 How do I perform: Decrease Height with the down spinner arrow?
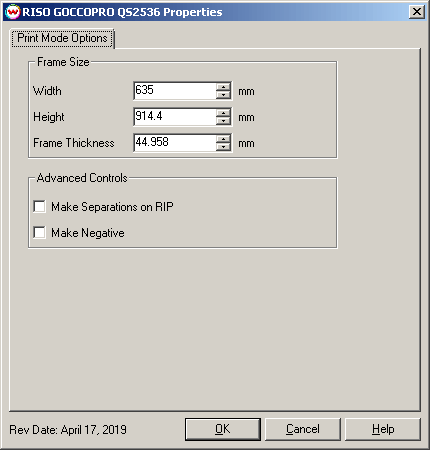click(x=223, y=121)
